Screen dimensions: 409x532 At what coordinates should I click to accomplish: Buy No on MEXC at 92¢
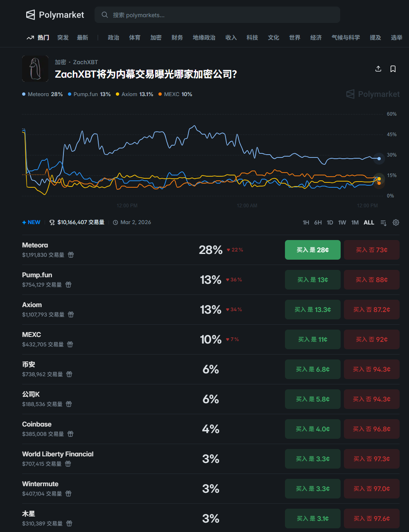click(371, 339)
